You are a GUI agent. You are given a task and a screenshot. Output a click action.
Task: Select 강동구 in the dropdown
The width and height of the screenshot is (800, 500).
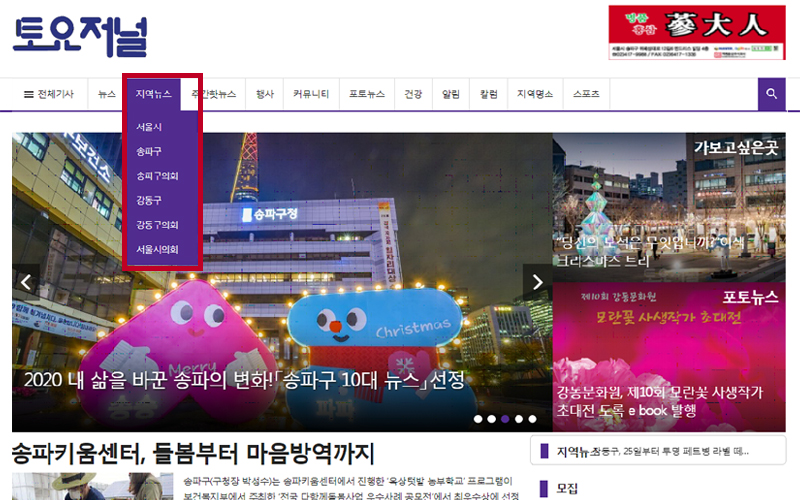click(148, 201)
